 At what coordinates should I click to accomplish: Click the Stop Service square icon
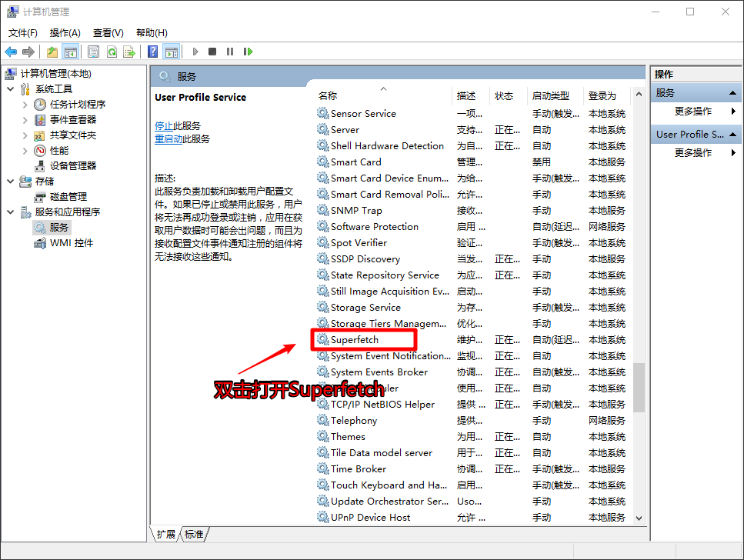(212, 52)
